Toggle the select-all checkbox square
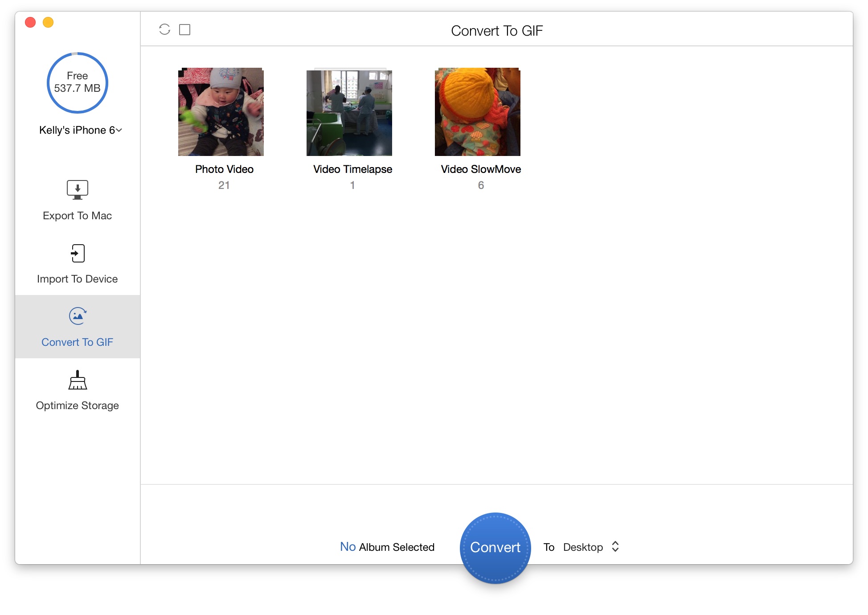Image resolution: width=868 pixels, height=615 pixels. (184, 29)
